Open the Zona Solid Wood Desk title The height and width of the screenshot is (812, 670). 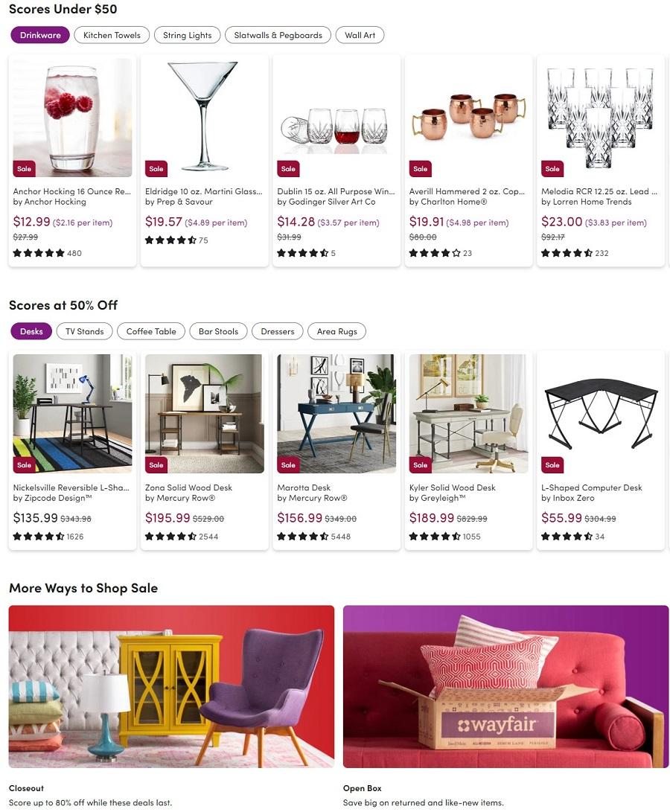(x=188, y=487)
